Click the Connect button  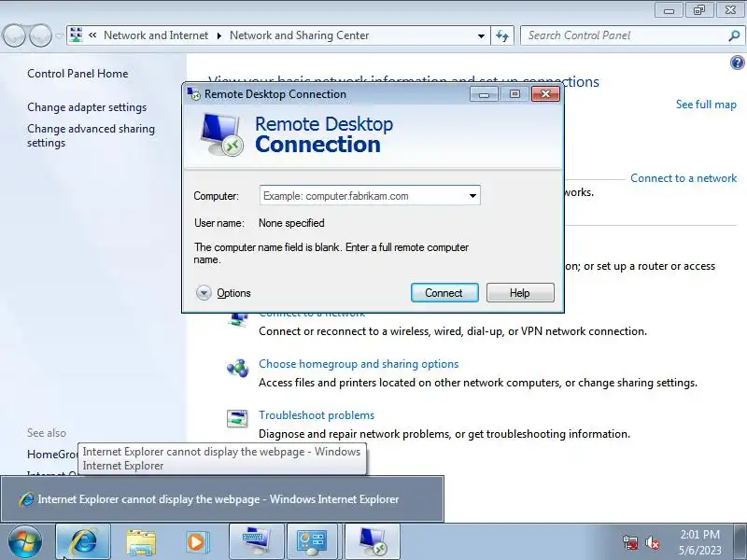[x=444, y=293]
